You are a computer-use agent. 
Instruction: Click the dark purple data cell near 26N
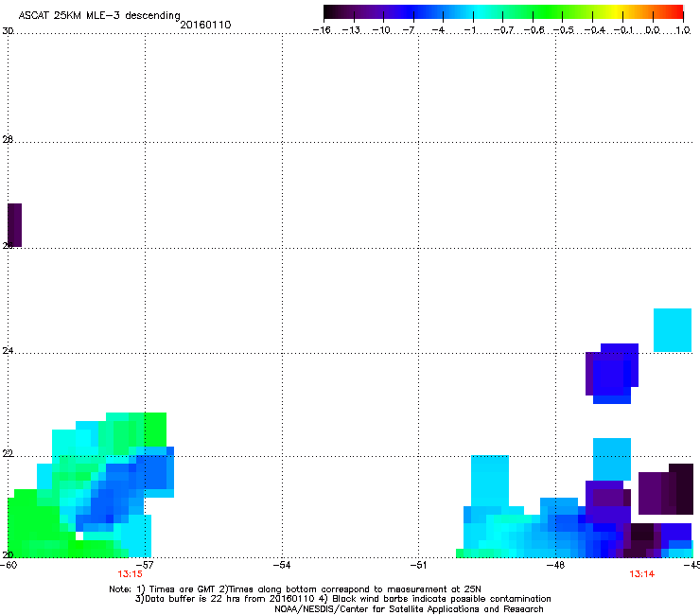coord(15,224)
